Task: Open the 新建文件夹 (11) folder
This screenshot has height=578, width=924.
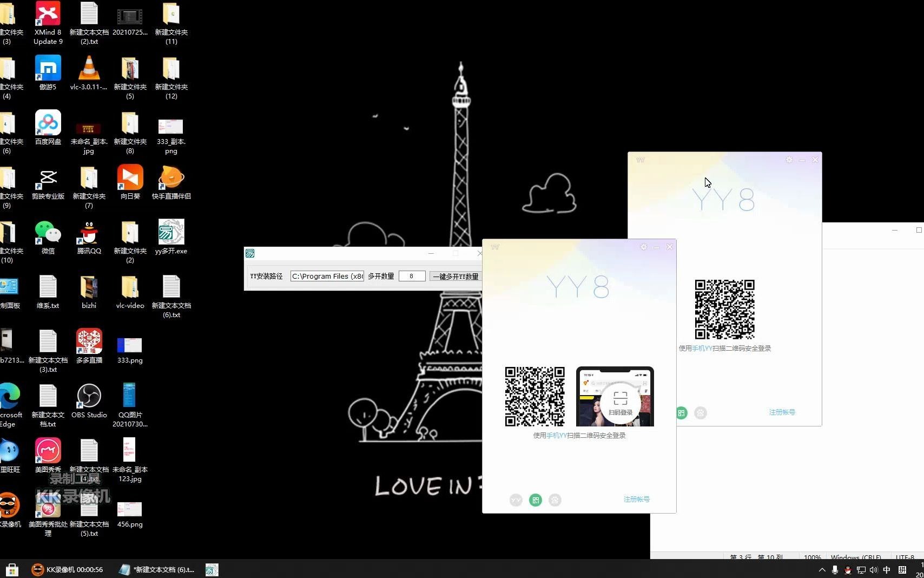Action: click(x=171, y=23)
